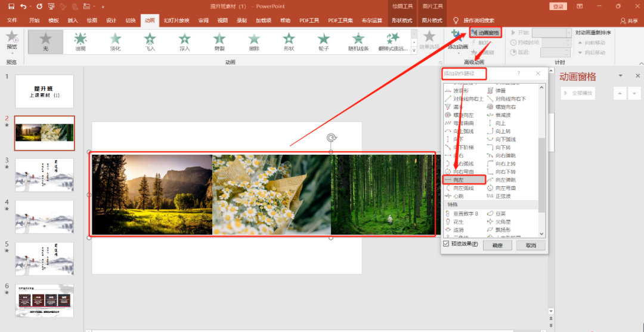Viewport: 644px width, 332px height.
Task: Collapse the ribbon with the chevron
Action: pyautogui.click(x=641, y=63)
